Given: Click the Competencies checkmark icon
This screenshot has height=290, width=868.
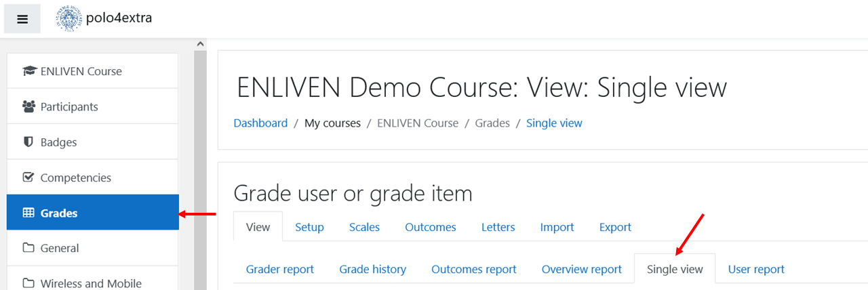Looking at the screenshot, I should point(28,178).
